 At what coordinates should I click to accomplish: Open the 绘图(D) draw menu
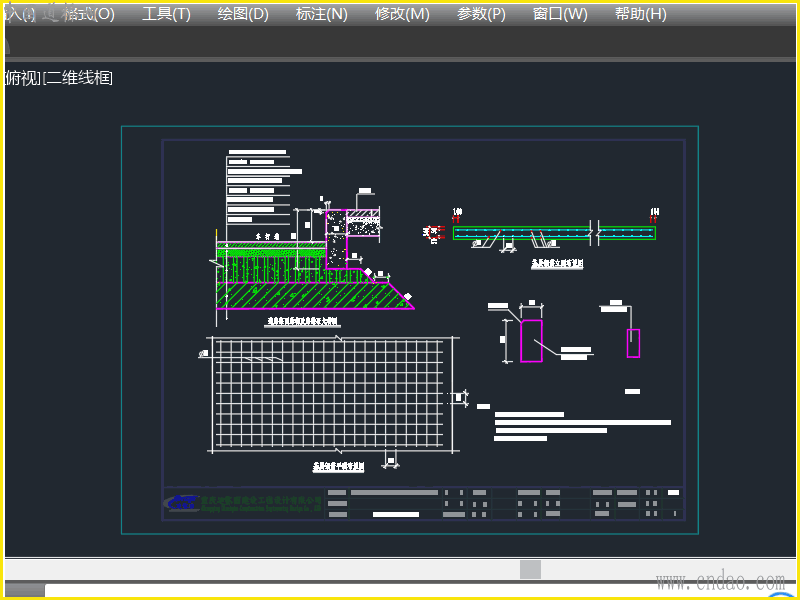tap(243, 14)
